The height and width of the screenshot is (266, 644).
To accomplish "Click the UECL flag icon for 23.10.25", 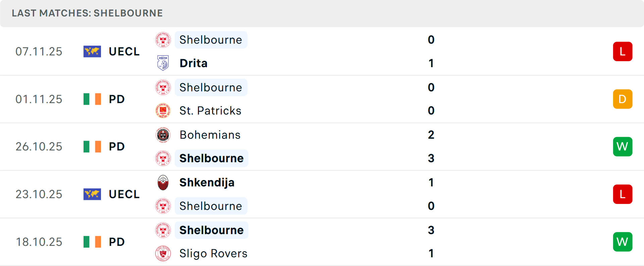I will point(92,194).
